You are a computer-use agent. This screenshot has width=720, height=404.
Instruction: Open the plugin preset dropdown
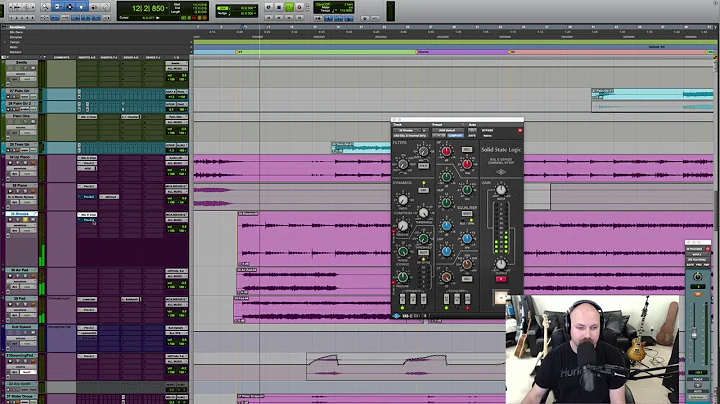[x=447, y=130]
